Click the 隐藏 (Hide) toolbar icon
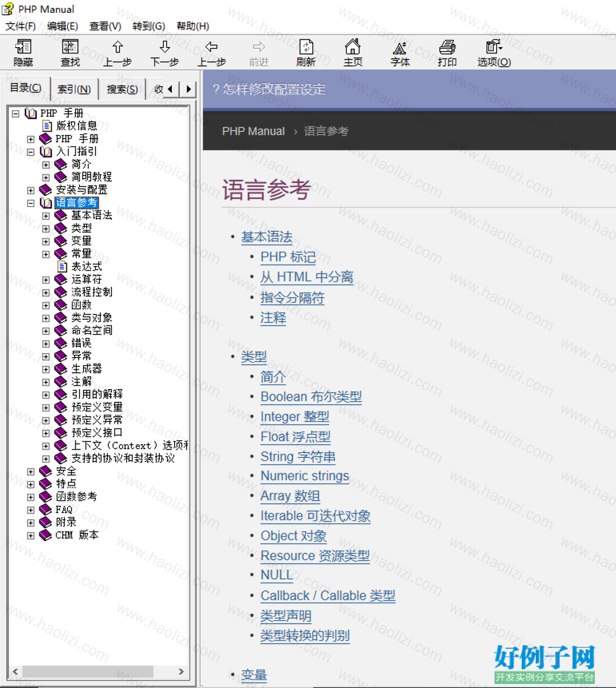 click(23, 47)
